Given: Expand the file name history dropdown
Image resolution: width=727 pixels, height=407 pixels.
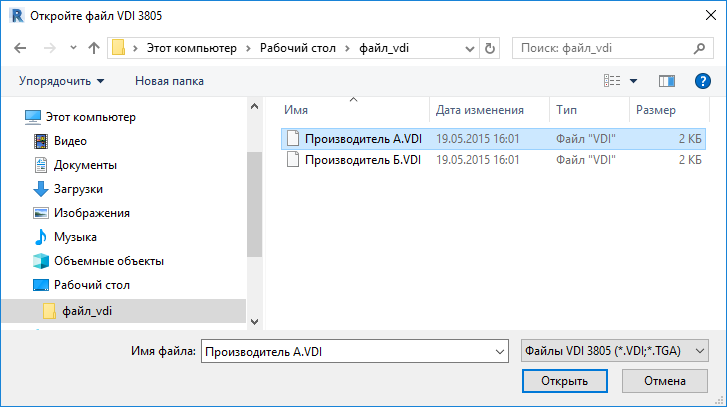Looking at the screenshot, I should pyautogui.click(x=500, y=352).
